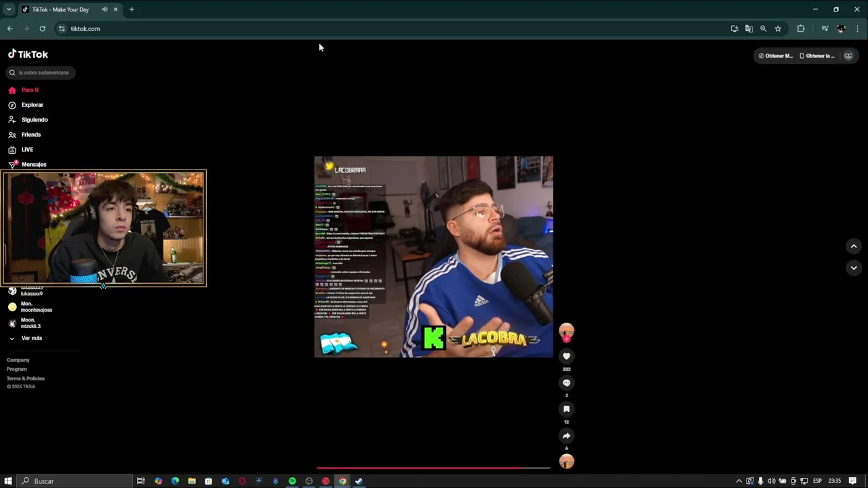View site information icon in address bar
This screenshot has height=488, width=868.
[62, 28]
